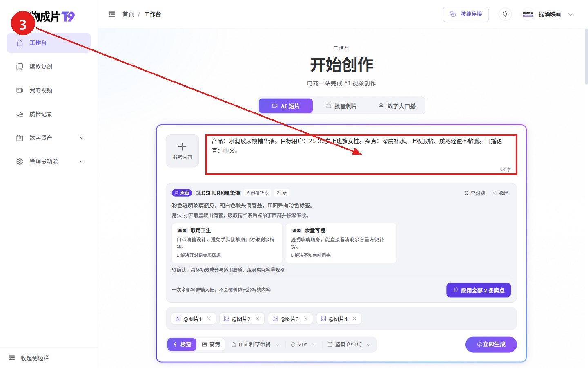
Task: Open the UGC种草带货 style dropdown
Action: point(255,344)
